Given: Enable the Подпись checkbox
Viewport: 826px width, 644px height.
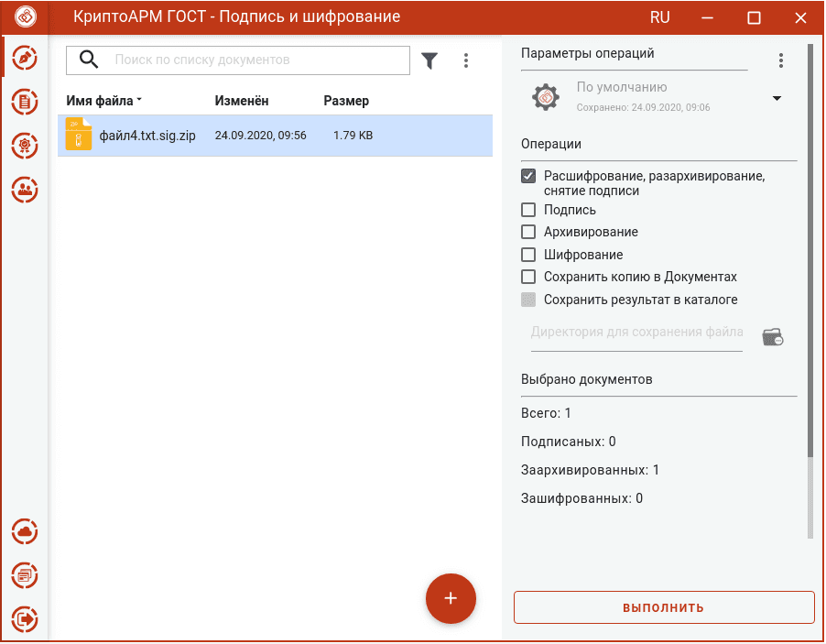Looking at the screenshot, I should [528, 210].
